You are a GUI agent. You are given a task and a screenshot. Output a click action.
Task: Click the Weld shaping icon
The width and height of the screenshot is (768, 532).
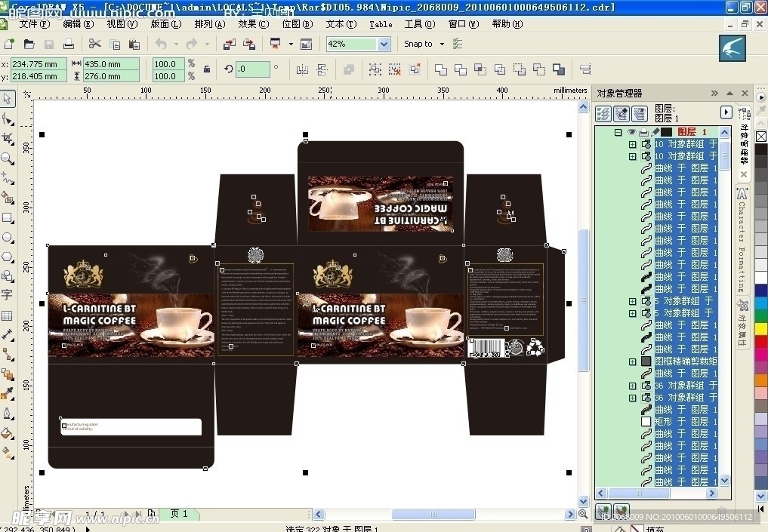(x=440, y=69)
